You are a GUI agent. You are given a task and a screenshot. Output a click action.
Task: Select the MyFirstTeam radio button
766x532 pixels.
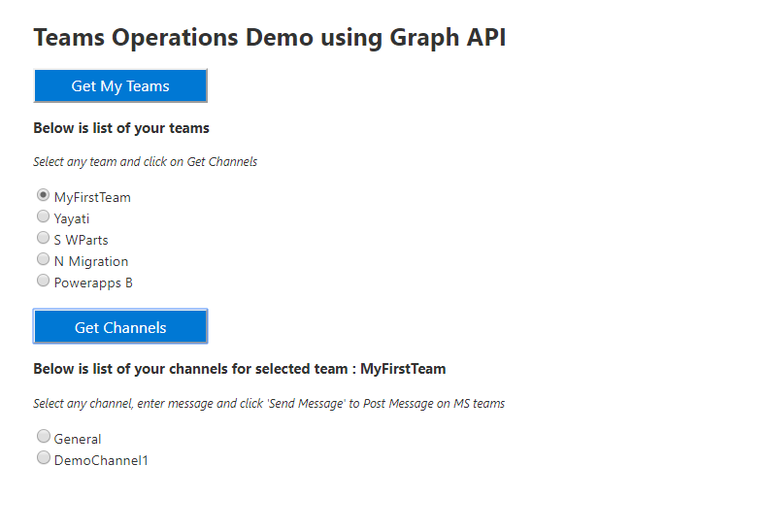pos(44,195)
